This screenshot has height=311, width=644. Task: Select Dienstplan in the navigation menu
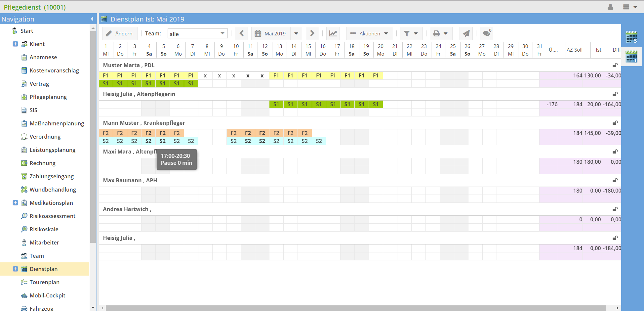click(x=44, y=269)
